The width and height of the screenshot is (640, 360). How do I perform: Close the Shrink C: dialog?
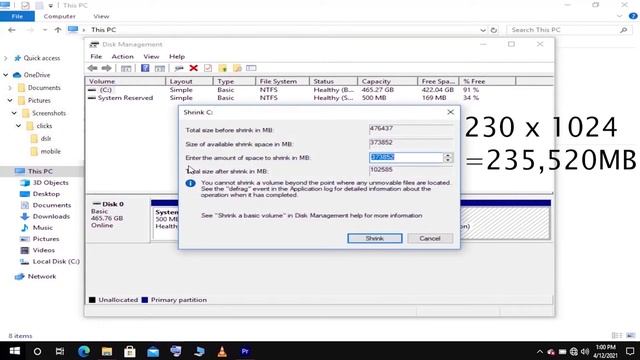click(451, 112)
